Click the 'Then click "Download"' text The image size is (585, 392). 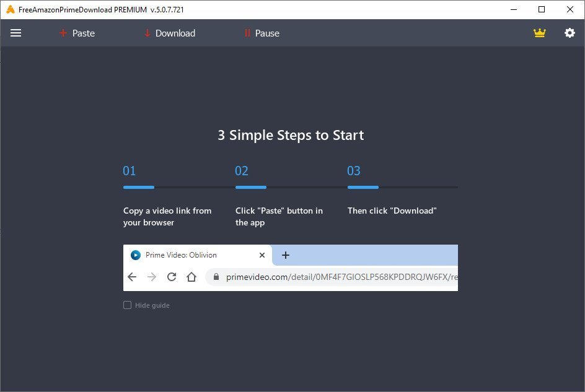pos(392,211)
